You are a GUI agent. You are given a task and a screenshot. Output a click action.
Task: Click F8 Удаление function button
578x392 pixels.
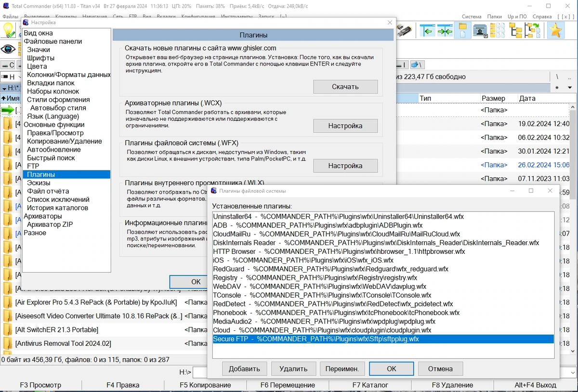452,385
